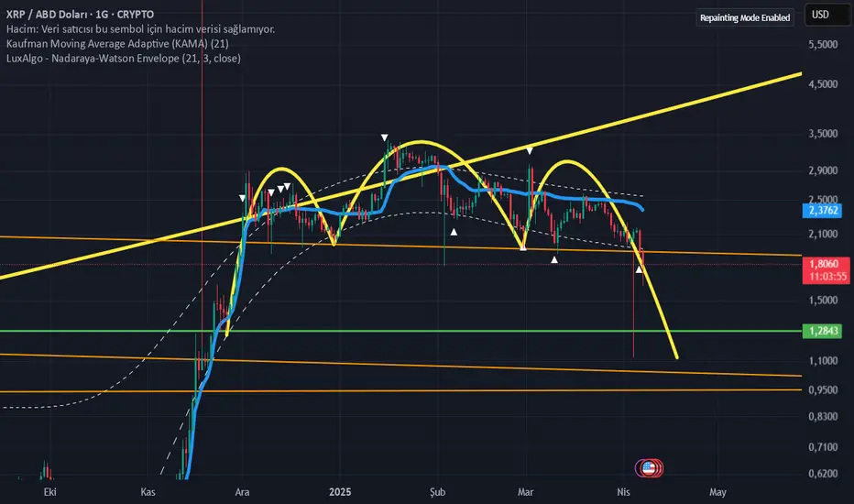
Task: Click the 0,9500 price axis label
Action: pyautogui.click(x=823, y=390)
